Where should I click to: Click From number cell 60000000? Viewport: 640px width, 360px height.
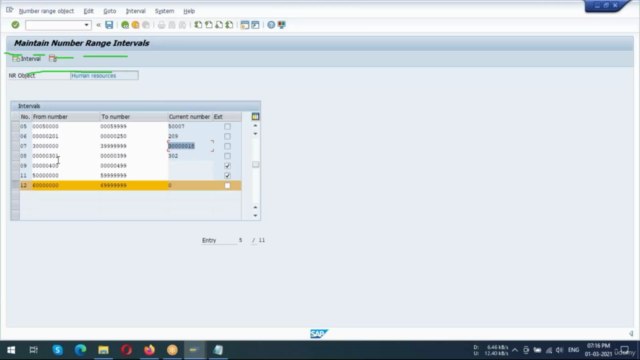coord(65,185)
